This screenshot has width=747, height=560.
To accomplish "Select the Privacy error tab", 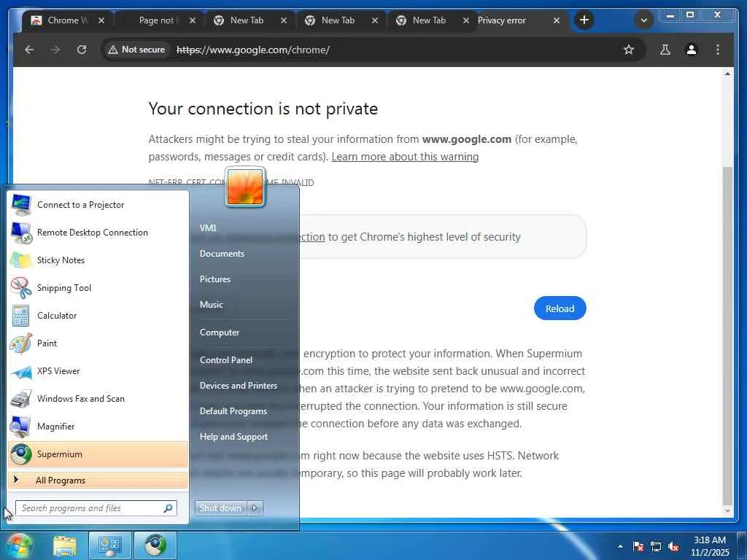I will coord(502,20).
